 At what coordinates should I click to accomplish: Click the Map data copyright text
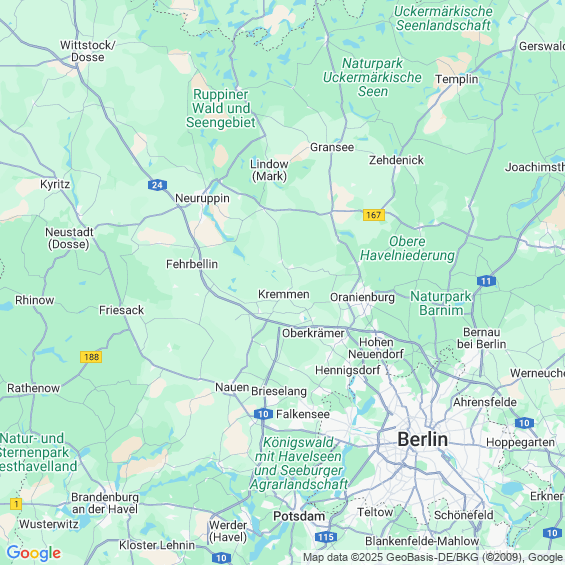pos(433,557)
